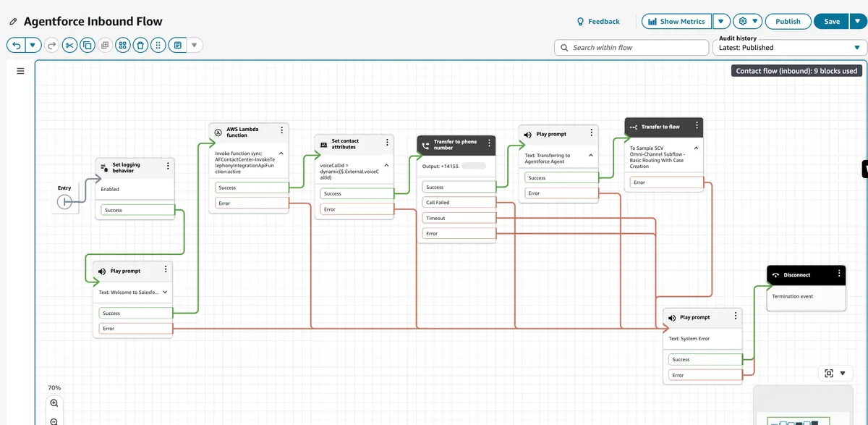
Task: Click the trash delete icon
Action: click(x=140, y=46)
